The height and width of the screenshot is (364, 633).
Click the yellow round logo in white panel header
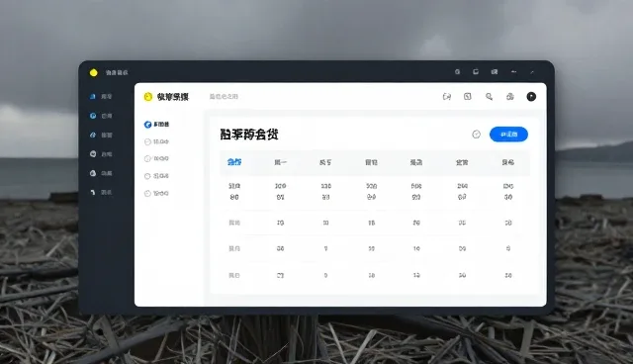(148, 97)
